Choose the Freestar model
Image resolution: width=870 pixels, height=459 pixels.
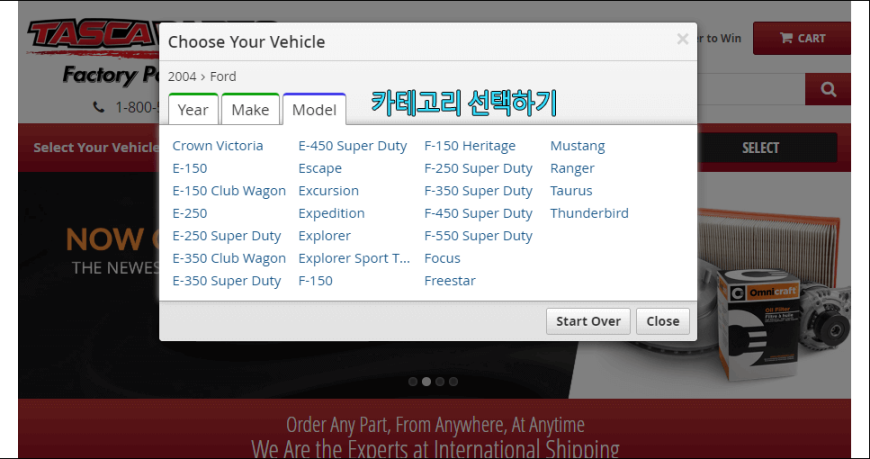click(x=450, y=281)
